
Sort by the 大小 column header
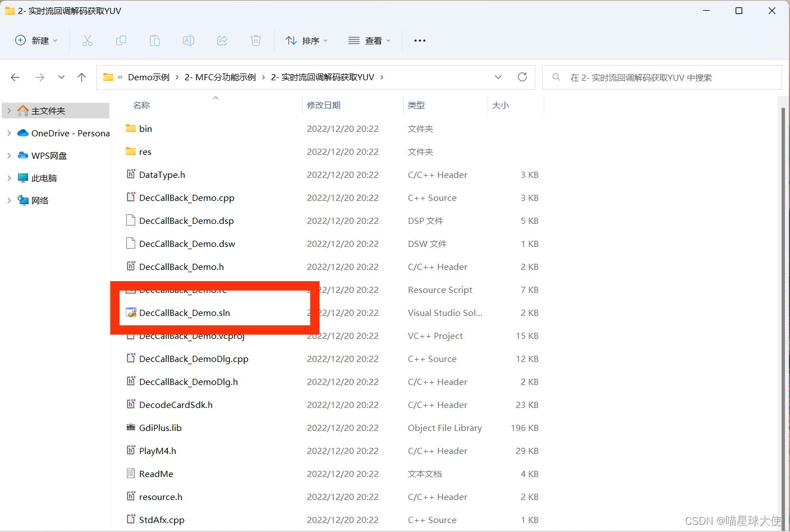pyautogui.click(x=500, y=106)
